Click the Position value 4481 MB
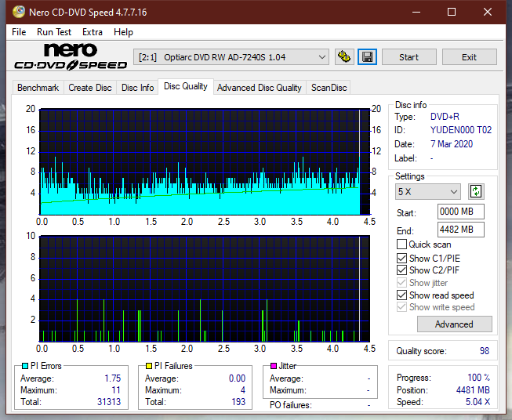Image resolution: width=512 pixels, height=420 pixels. [x=473, y=390]
